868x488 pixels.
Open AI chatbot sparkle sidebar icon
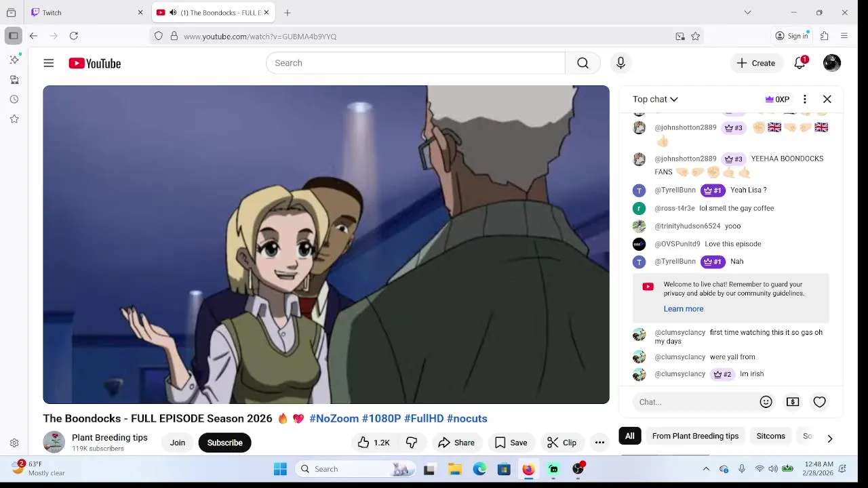(14, 60)
